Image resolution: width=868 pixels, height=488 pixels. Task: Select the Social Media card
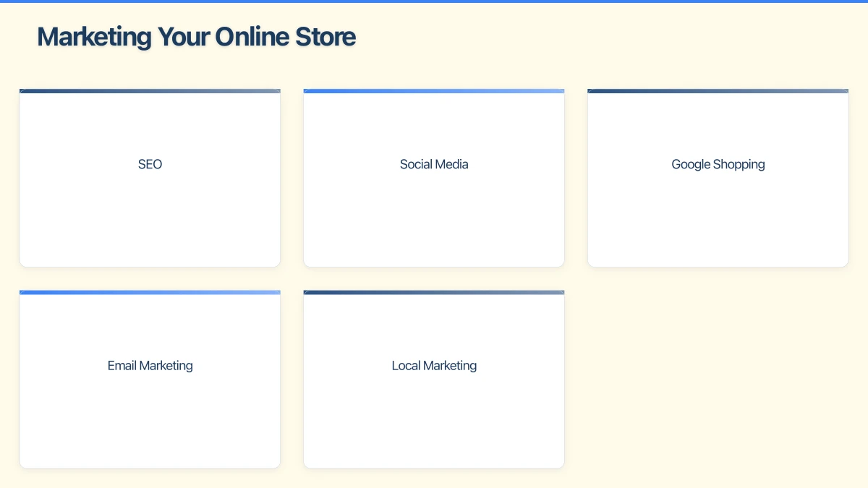[x=434, y=177]
